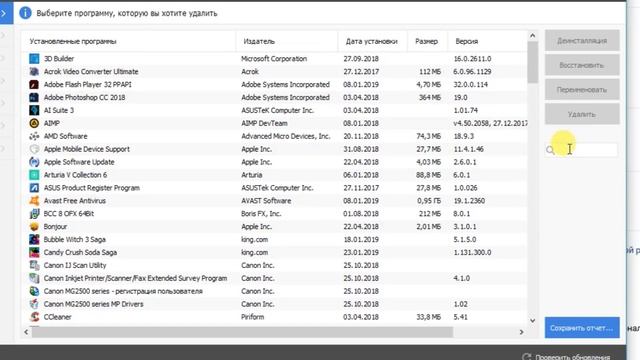Select version value 1.131.300.0

pos(472,252)
